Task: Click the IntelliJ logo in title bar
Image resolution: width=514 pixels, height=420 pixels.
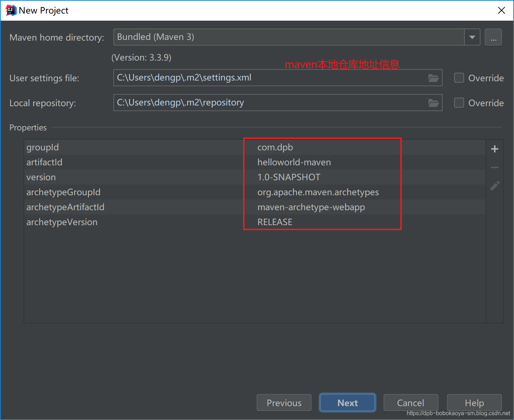Action: (11, 10)
